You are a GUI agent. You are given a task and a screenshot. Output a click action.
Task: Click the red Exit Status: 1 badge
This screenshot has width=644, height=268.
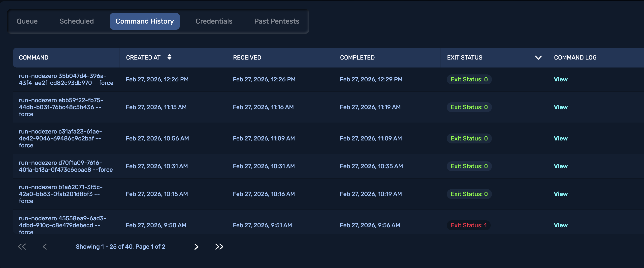pyautogui.click(x=468, y=225)
